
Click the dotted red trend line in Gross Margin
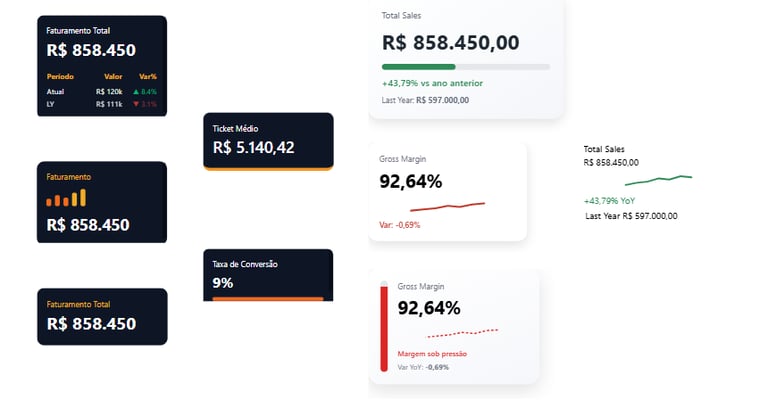[x=462, y=333]
